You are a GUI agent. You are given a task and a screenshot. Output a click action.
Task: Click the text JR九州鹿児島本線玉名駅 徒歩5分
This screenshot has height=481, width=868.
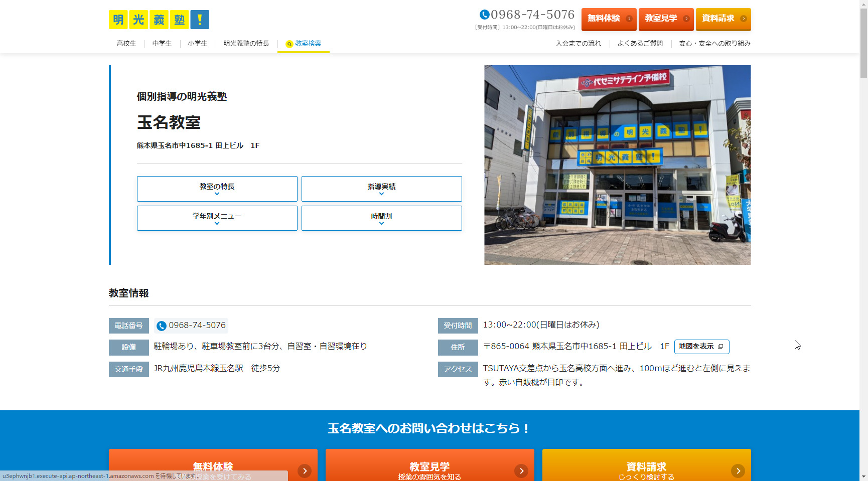[x=217, y=368]
